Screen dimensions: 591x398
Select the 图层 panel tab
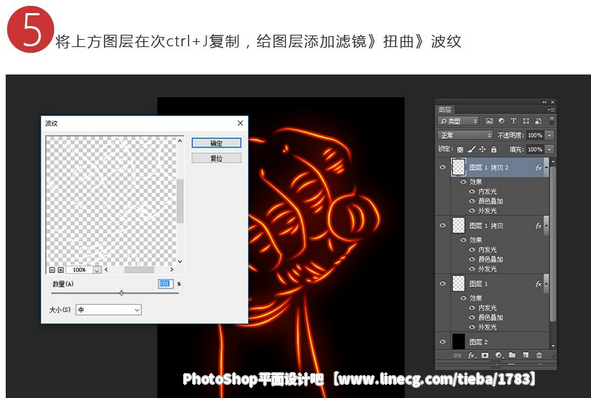coord(445,109)
